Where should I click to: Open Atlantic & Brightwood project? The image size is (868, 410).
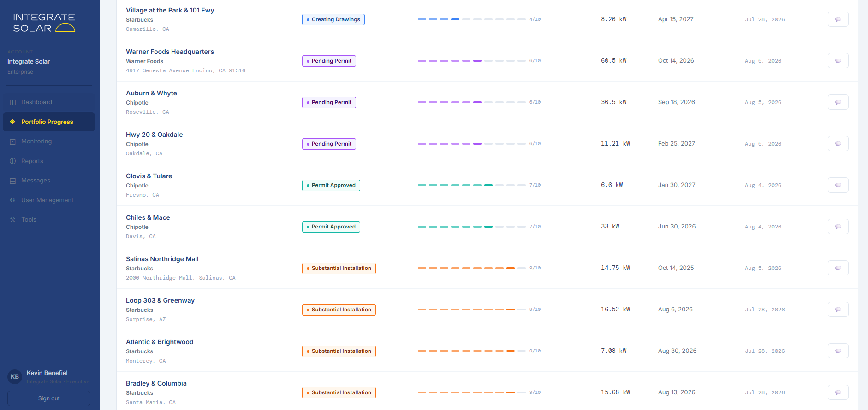[x=160, y=342]
